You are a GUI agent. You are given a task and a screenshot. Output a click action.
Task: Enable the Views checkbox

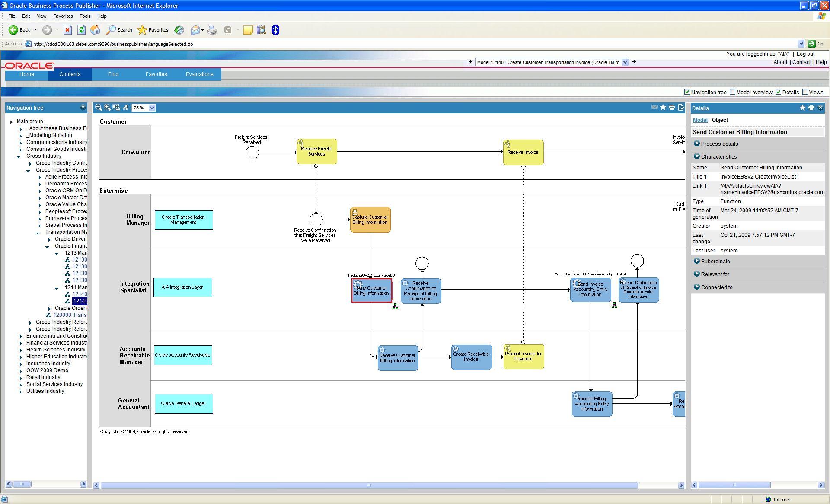805,92
